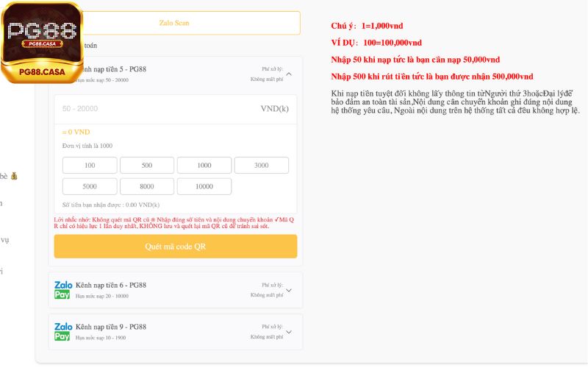Click the VND(k) unit label
The width and height of the screenshot is (588, 368).
(274, 109)
